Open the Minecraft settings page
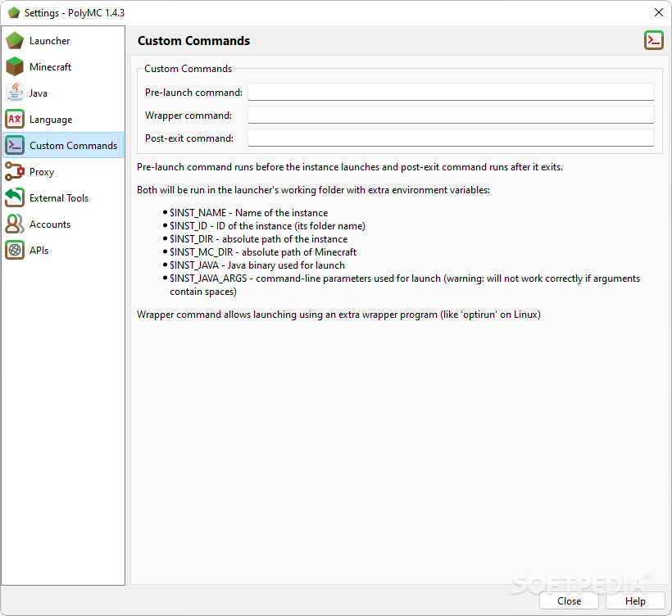Viewport: 672px width, 616px height. 63,67
